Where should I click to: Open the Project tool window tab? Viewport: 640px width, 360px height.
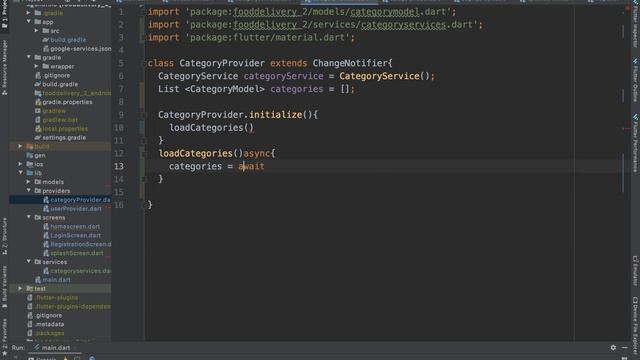(x=4, y=15)
